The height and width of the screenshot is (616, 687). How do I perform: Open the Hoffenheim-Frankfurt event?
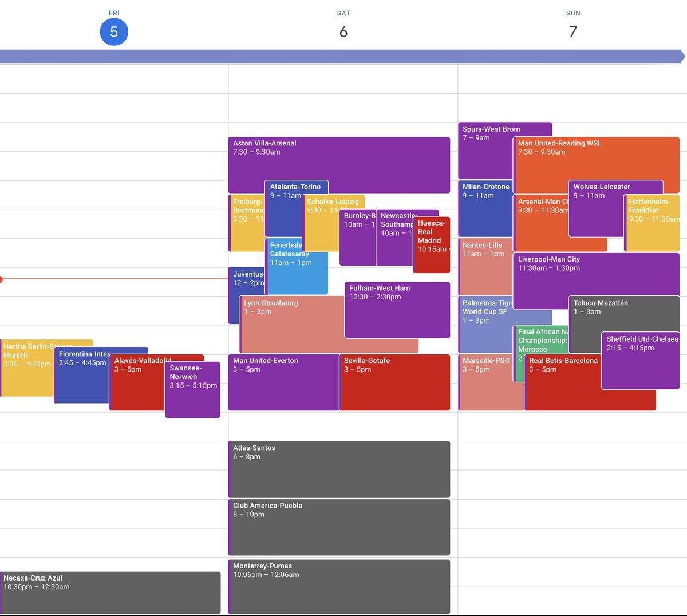653,223
